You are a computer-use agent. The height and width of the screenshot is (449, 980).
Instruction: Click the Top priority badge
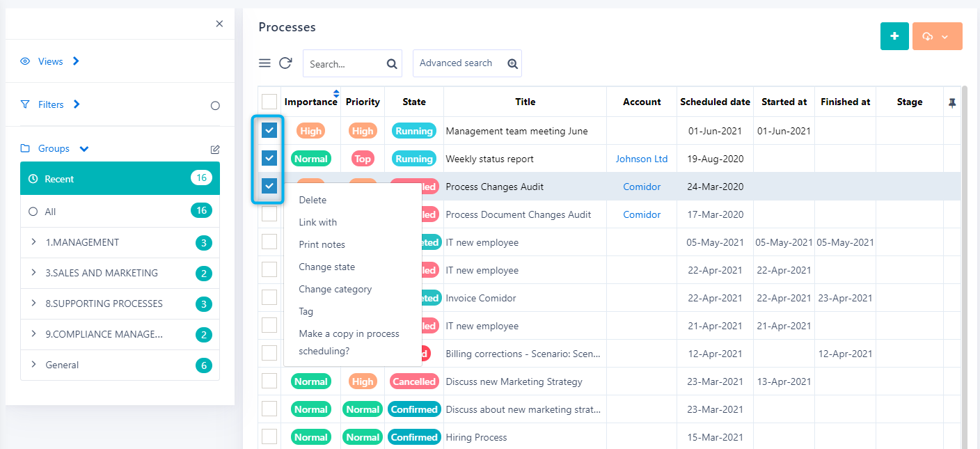363,159
